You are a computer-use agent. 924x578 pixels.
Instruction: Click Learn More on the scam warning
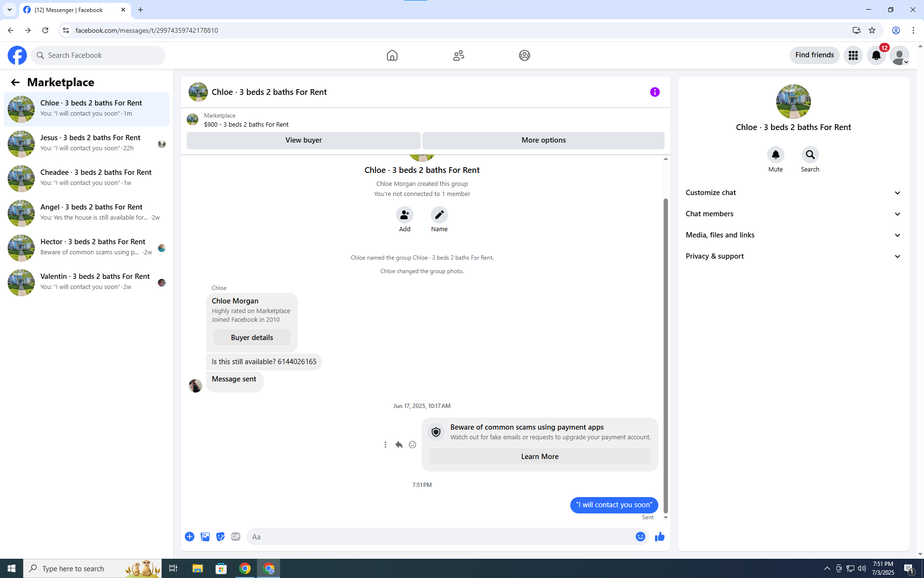539,457
